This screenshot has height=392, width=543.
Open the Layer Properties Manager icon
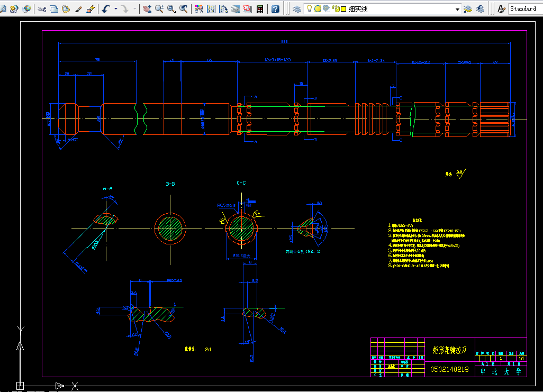(x=296, y=9)
